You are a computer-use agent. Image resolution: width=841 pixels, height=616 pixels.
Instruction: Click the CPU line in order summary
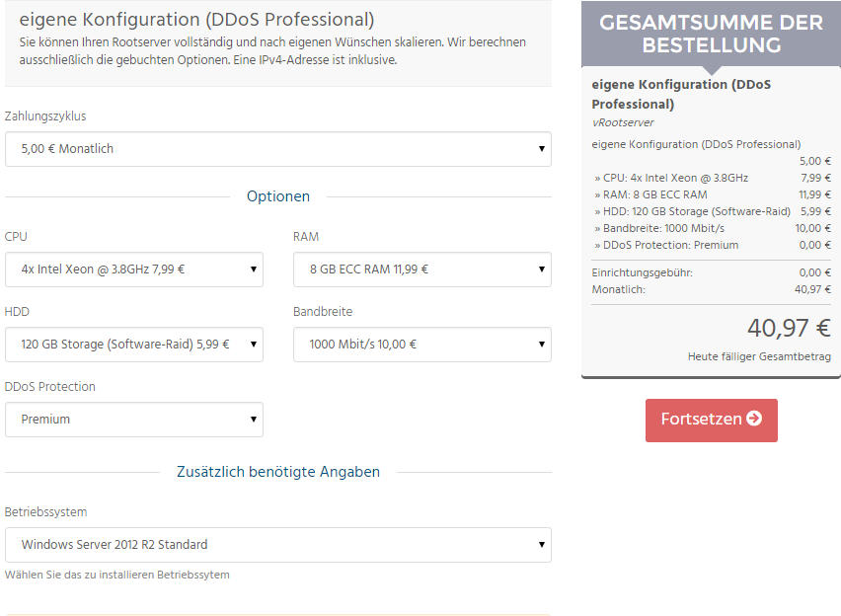[x=712, y=178]
